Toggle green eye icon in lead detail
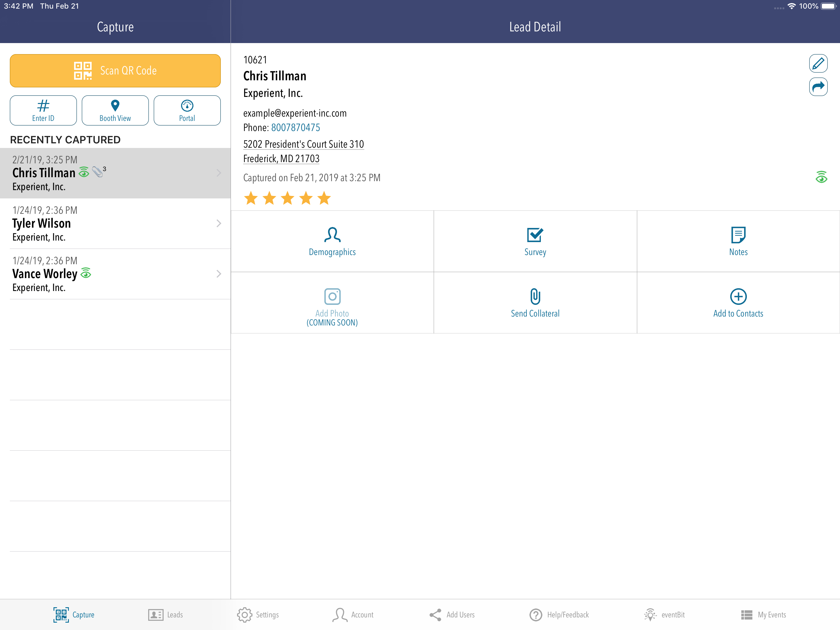The width and height of the screenshot is (840, 630). [821, 177]
